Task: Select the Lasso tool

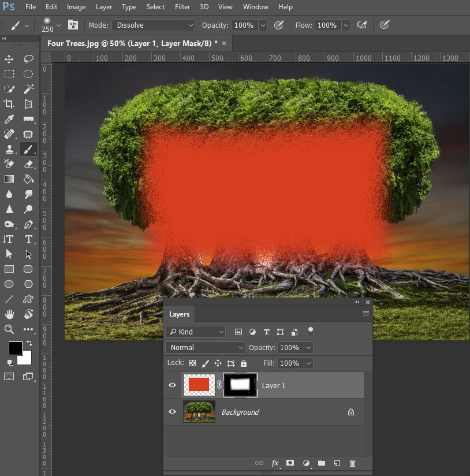Action: pyautogui.click(x=28, y=59)
